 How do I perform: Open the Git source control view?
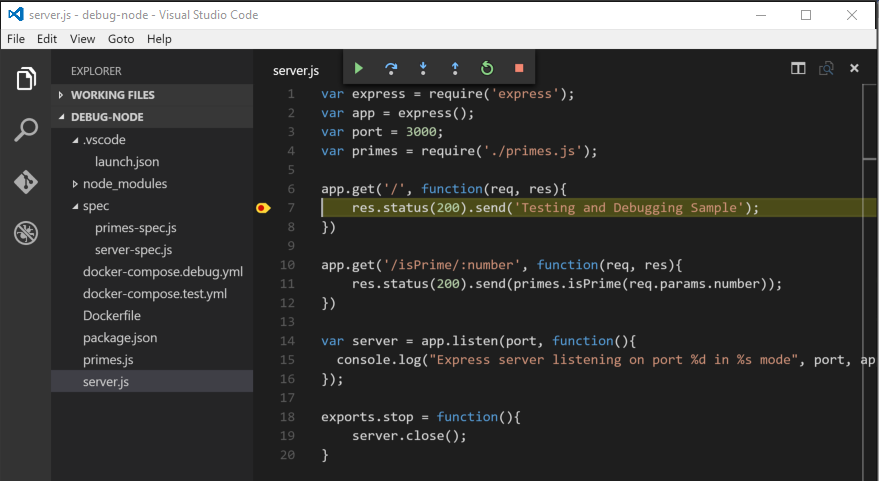tap(26, 182)
